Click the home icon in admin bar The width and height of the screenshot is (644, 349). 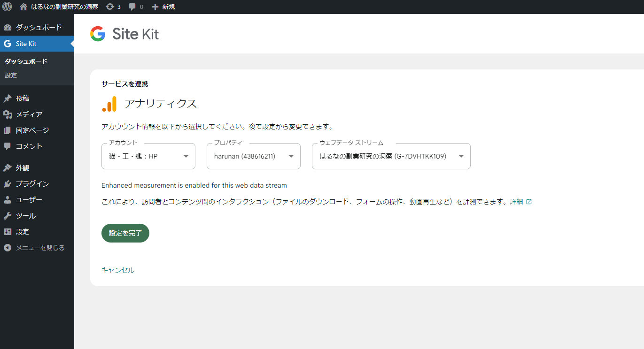coord(23,7)
